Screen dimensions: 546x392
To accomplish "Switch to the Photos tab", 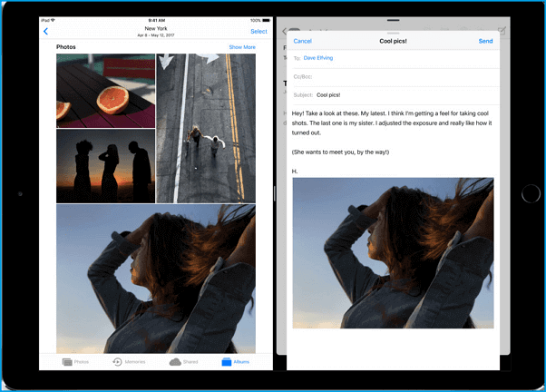I will [x=75, y=362].
